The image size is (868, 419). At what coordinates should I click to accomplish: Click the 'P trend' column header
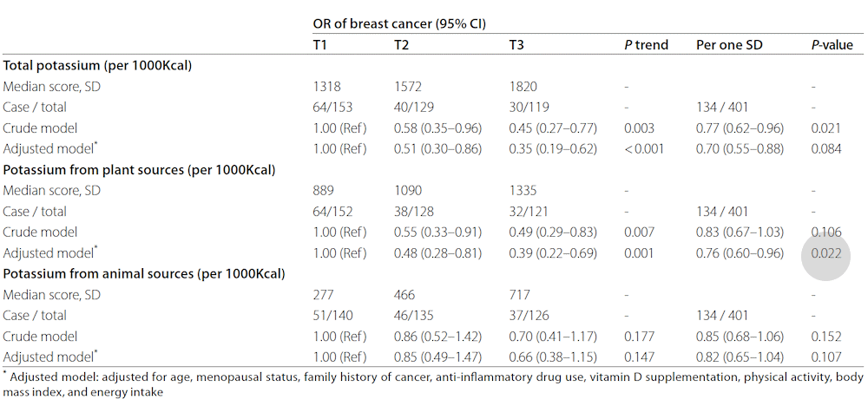click(x=647, y=45)
